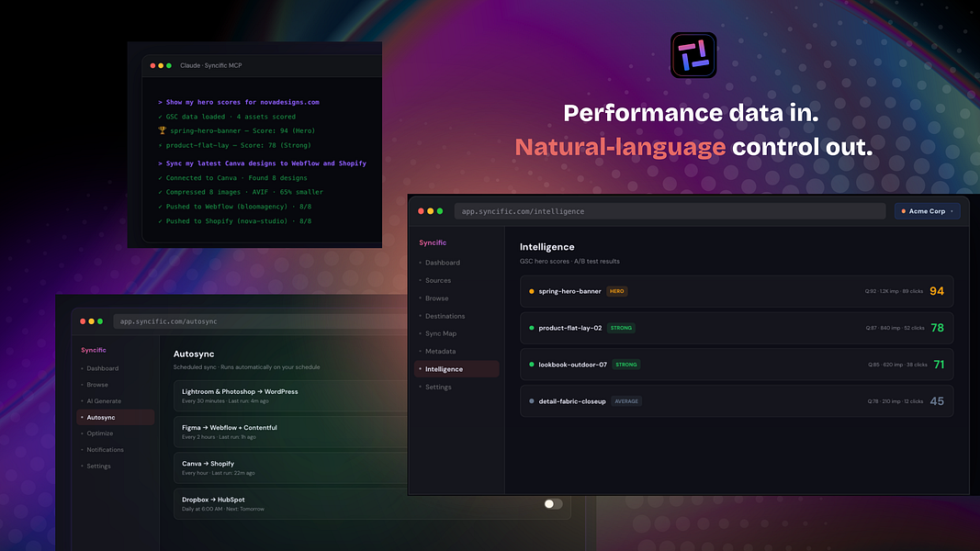Click the grey status dot for detail-fabric-closeup
Viewport: 980px width, 551px height.
coord(532,401)
